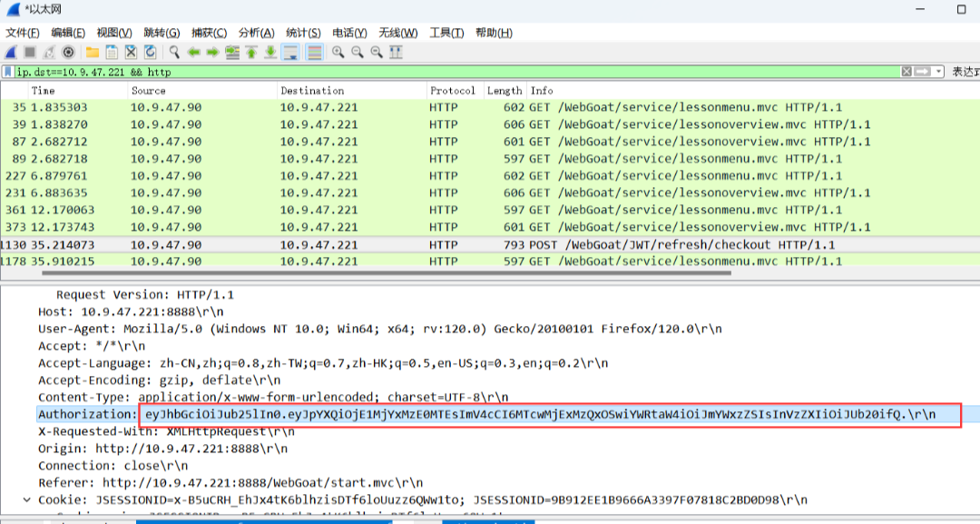This screenshot has width=980, height=524.
Task: Sort by the Source column header
Action: click(x=202, y=91)
